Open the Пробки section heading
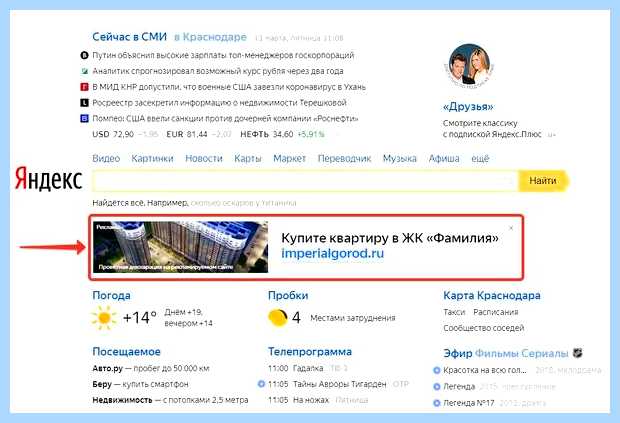Viewport: 620px width, 423px height. click(x=288, y=296)
